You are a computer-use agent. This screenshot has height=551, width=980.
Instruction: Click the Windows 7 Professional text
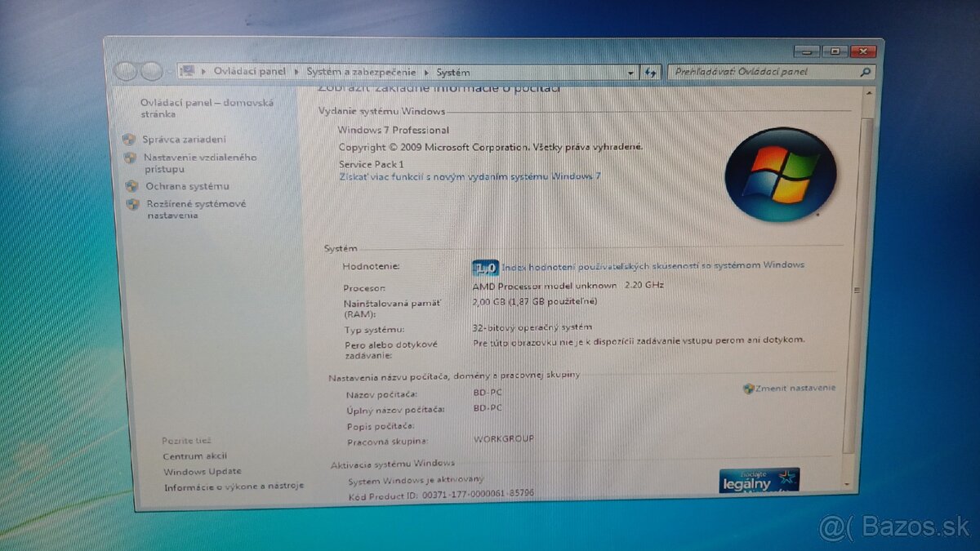(x=394, y=130)
